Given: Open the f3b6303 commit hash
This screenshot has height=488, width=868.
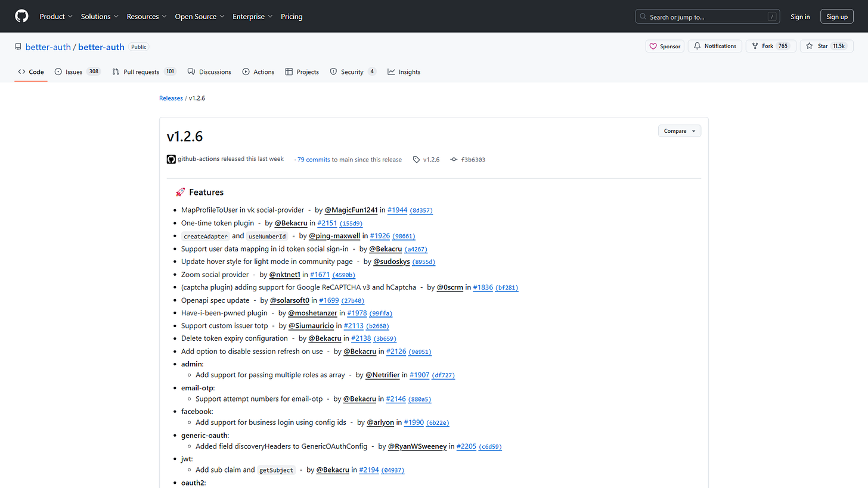Looking at the screenshot, I should click(x=473, y=160).
